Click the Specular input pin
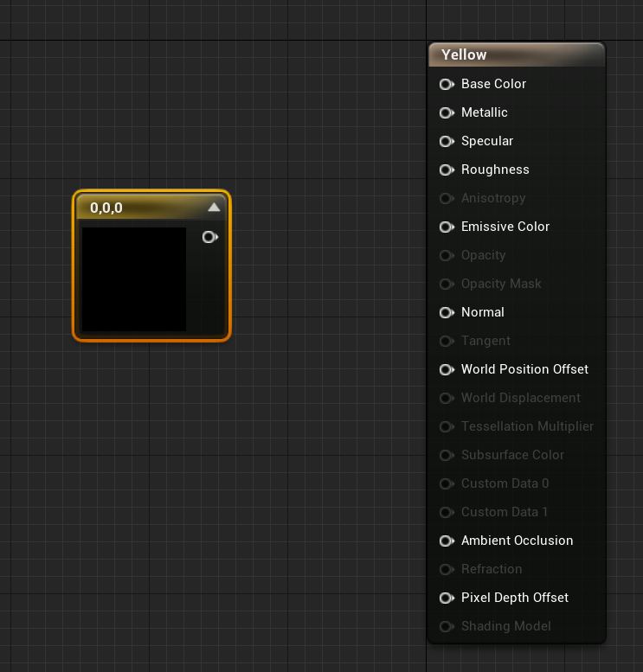Viewport: 643px width, 672px height. click(x=447, y=141)
